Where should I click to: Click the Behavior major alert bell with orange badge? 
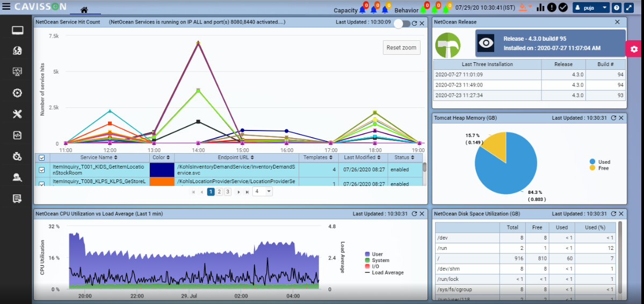435,9
